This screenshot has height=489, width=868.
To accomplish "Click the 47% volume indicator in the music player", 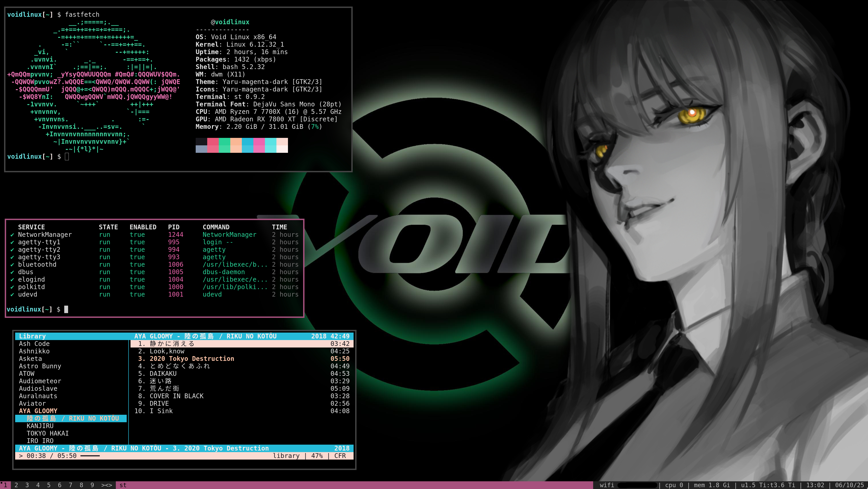I will click(x=317, y=456).
